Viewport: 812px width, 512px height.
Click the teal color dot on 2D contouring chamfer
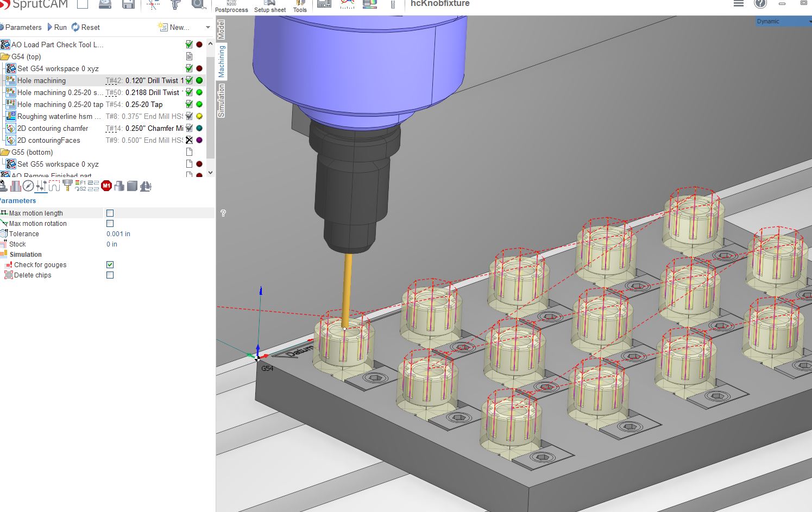(199, 128)
